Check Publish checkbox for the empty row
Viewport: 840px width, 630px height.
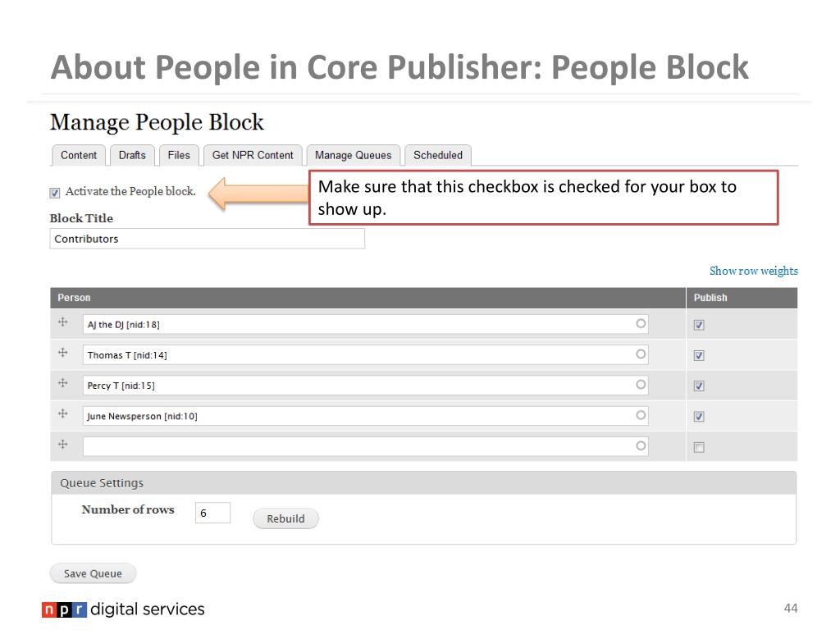pos(699,447)
